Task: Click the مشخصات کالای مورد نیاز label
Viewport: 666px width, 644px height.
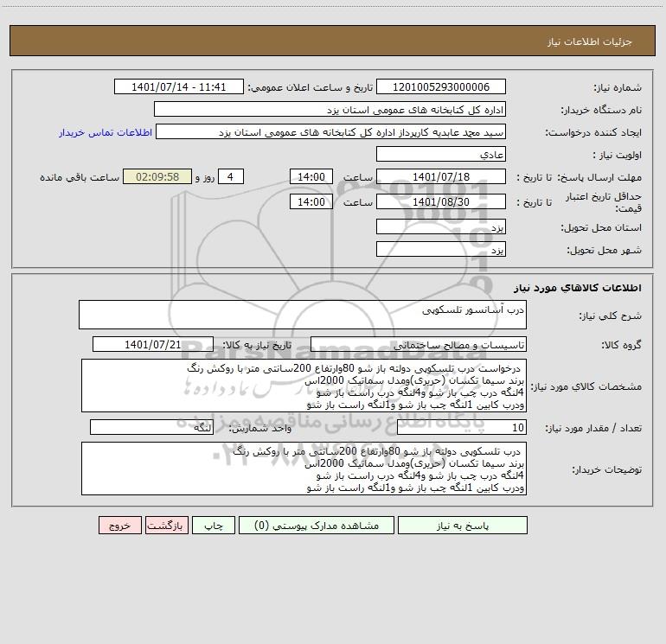Action: (586, 386)
